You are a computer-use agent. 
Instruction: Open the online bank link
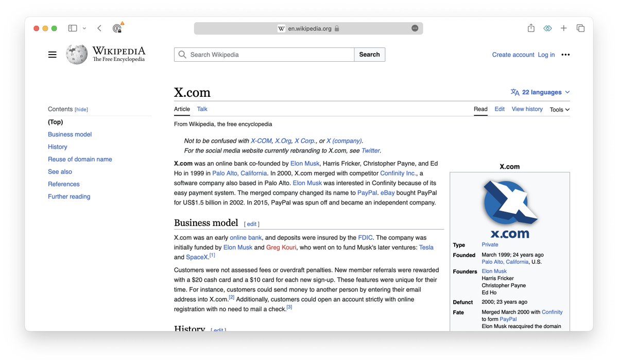pyautogui.click(x=246, y=237)
